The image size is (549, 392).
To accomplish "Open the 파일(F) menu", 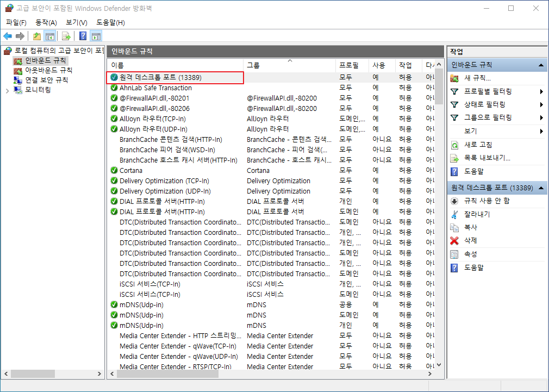I will (16, 22).
